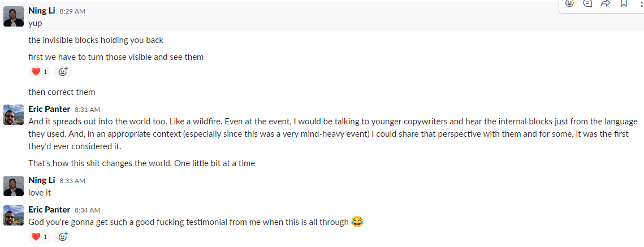Open more actions three-dot menu

tap(641, 3)
